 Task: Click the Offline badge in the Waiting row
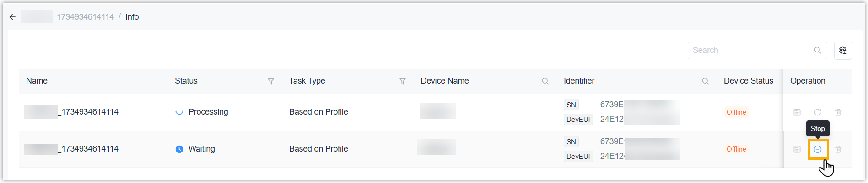click(x=736, y=149)
